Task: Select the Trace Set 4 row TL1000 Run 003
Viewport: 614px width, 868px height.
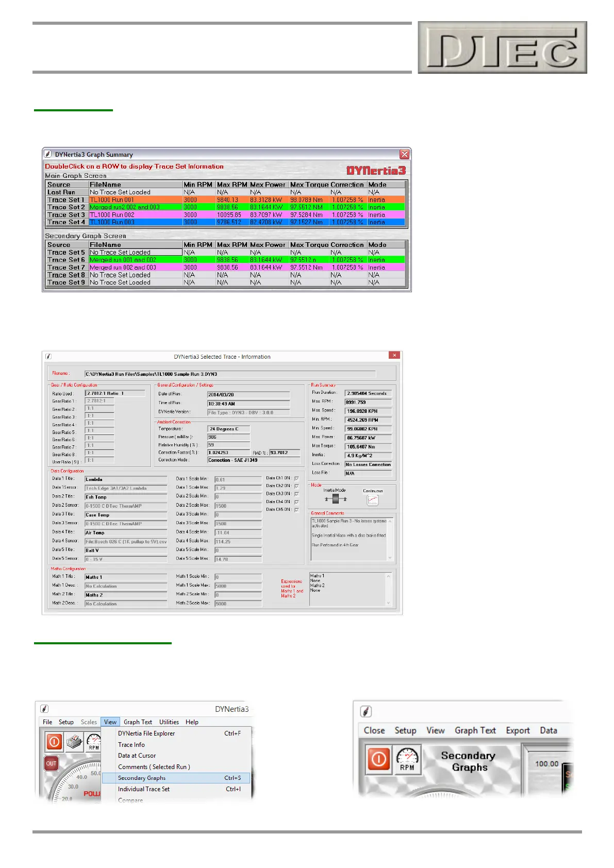Action: pyautogui.click(x=226, y=222)
